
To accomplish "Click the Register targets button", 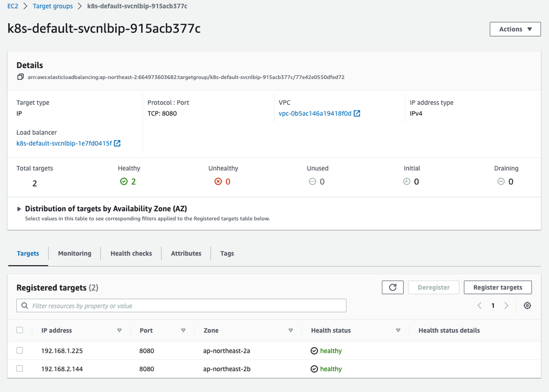I will coord(497,287).
